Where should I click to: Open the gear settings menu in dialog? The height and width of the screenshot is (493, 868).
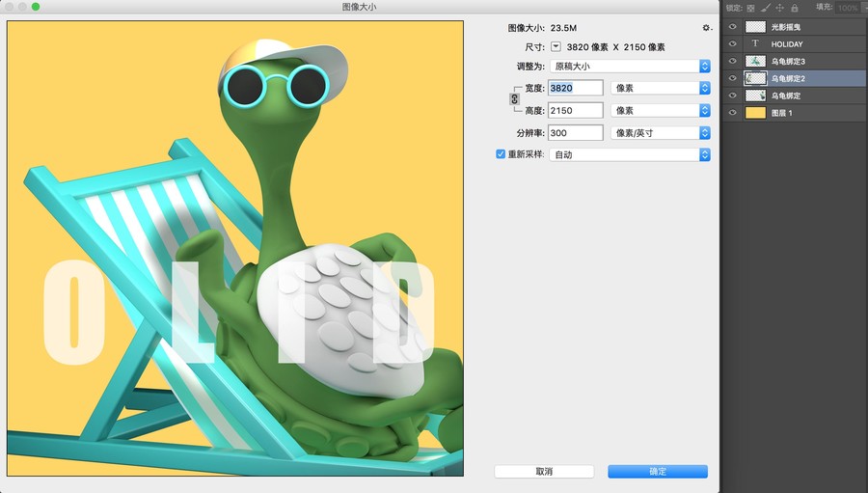(x=706, y=28)
